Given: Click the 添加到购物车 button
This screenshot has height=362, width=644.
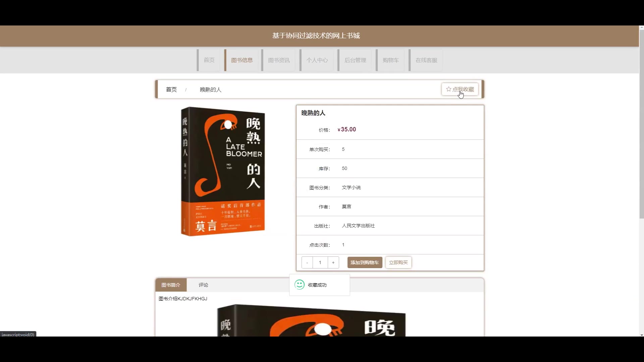Looking at the screenshot, I should 365,262.
